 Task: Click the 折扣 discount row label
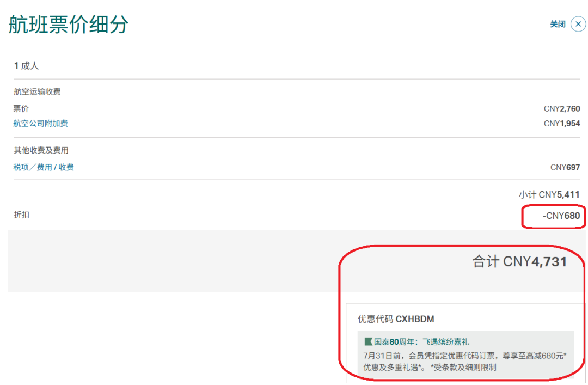(x=21, y=215)
